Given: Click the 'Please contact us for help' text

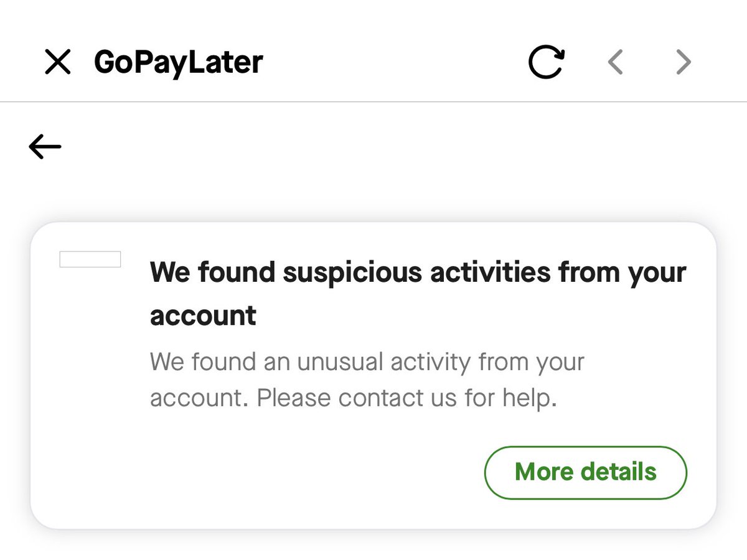Looking at the screenshot, I should [x=406, y=398].
